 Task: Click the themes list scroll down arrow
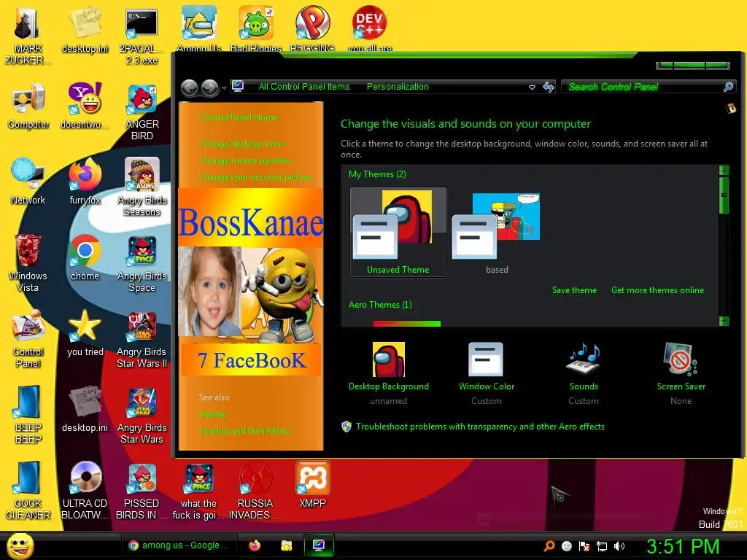coord(724,322)
